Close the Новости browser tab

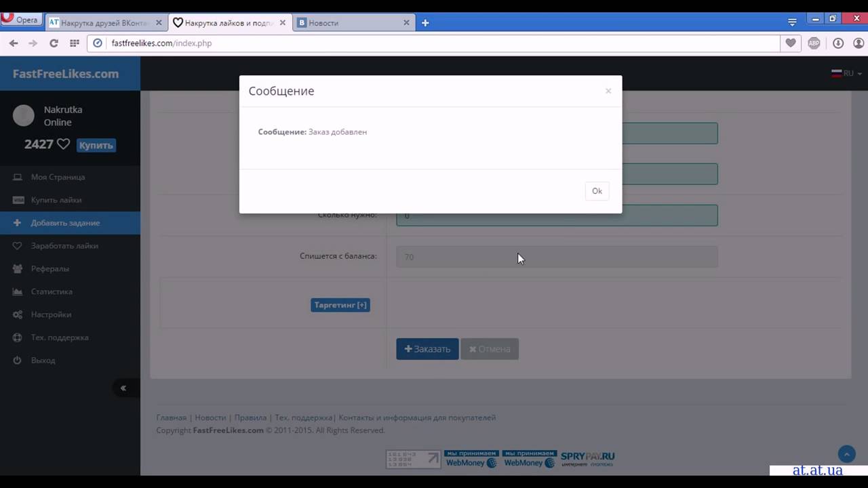406,22
